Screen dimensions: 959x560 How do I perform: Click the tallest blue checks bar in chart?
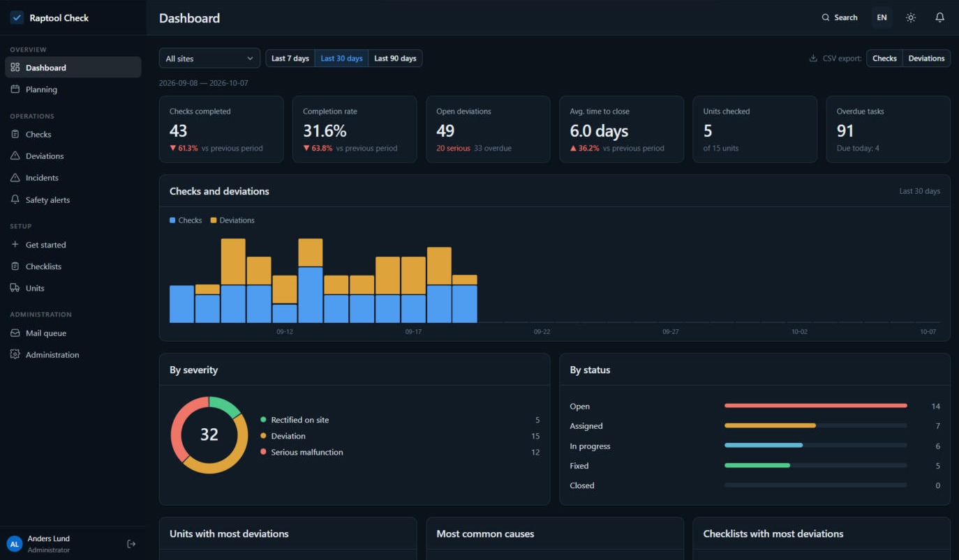point(311,295)
